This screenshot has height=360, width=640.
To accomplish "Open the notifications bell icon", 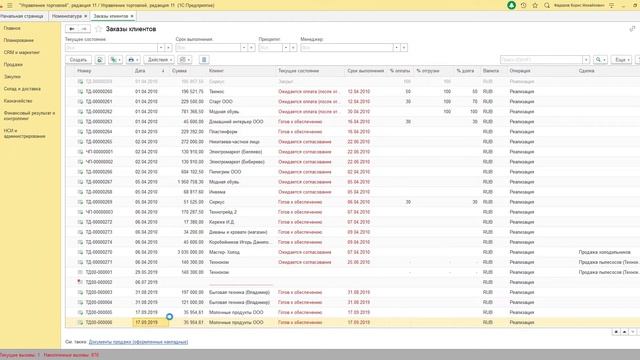I will coord(511,5).
